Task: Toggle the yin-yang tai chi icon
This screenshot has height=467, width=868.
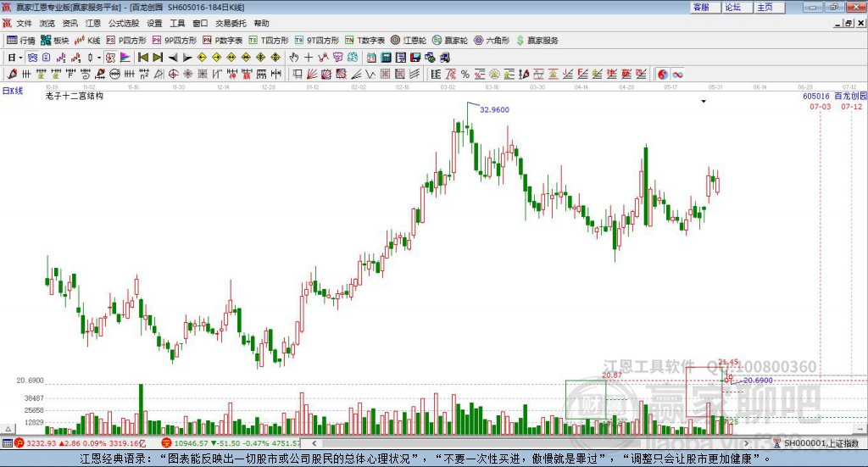Action: (663, 74)
